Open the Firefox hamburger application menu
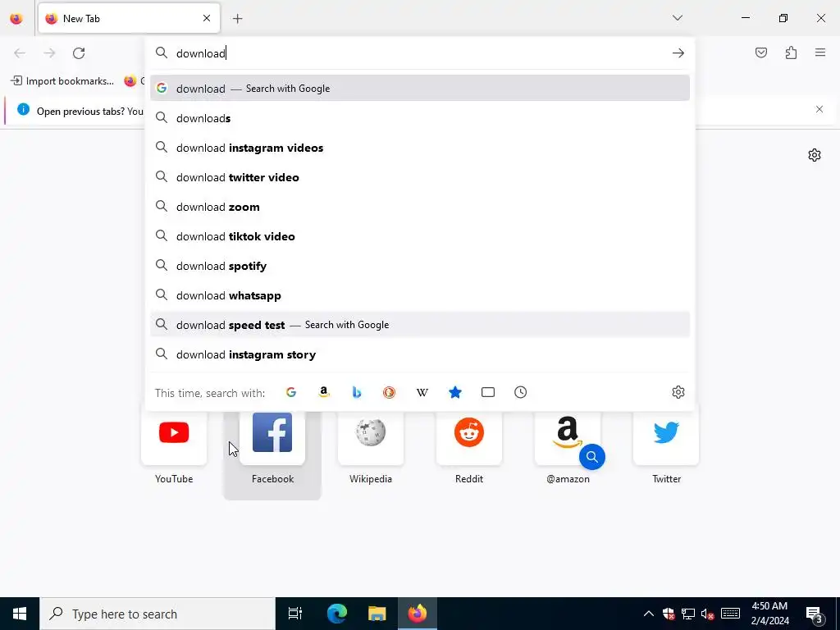 click(x=820, y=52)
